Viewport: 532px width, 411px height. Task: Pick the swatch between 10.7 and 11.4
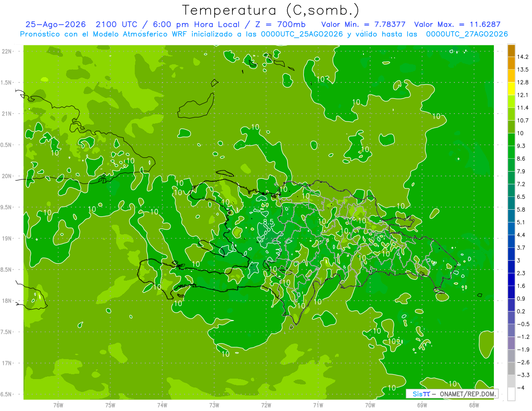click(x=511, y=114)
